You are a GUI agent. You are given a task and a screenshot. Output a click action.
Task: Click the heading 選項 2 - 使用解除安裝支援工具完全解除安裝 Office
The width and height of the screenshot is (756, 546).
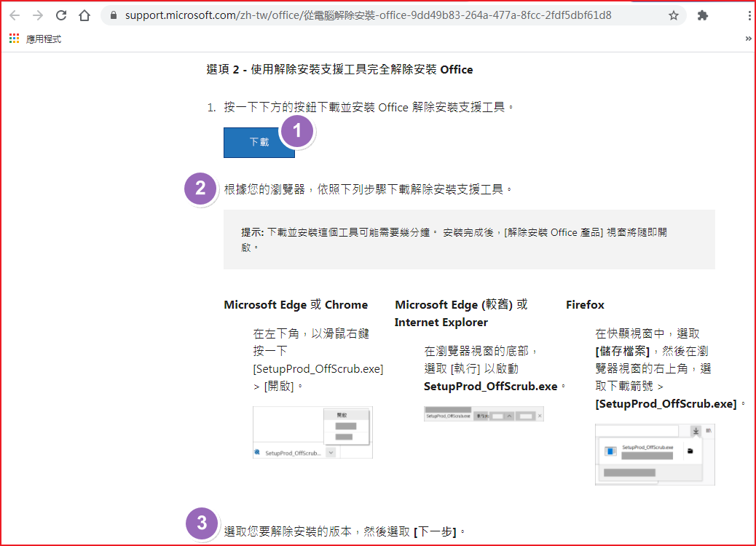pos(339,70)
